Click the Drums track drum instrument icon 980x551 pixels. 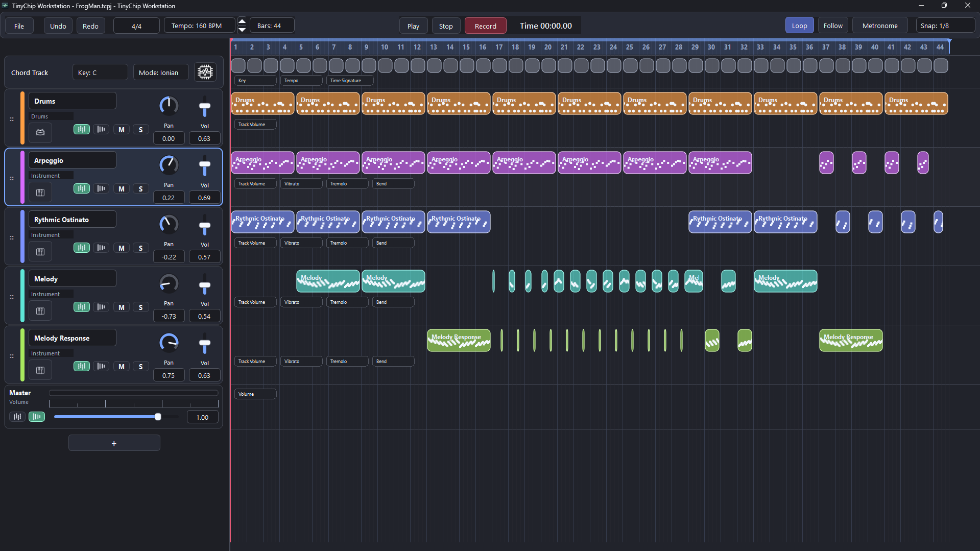[40, 133]
